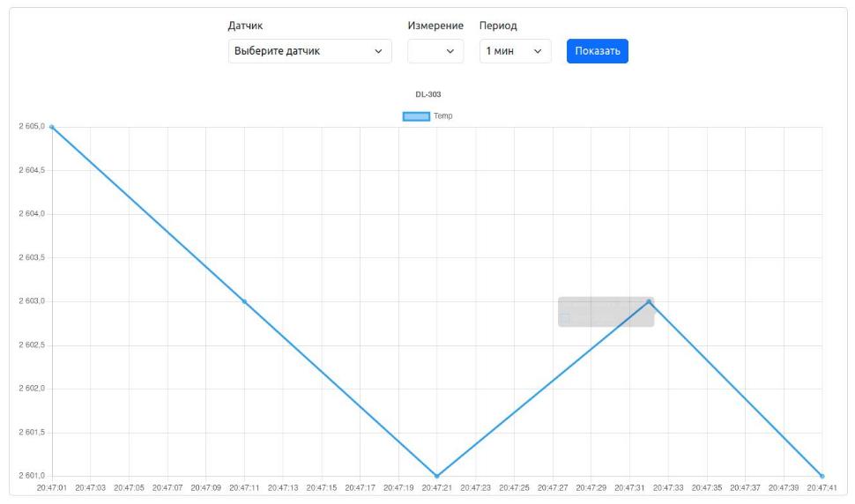Click the Датчик field label
The height and width of the screenshot is (504, 855).
(x=245, y=26)
